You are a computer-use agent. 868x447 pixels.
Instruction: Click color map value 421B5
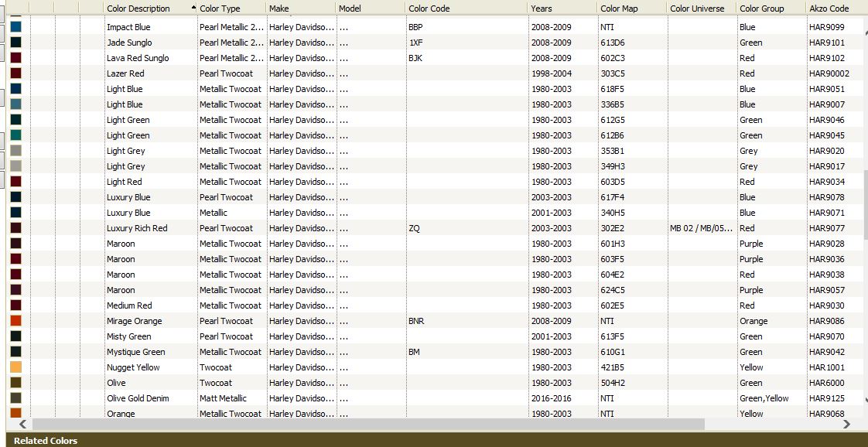coord(613,367)
